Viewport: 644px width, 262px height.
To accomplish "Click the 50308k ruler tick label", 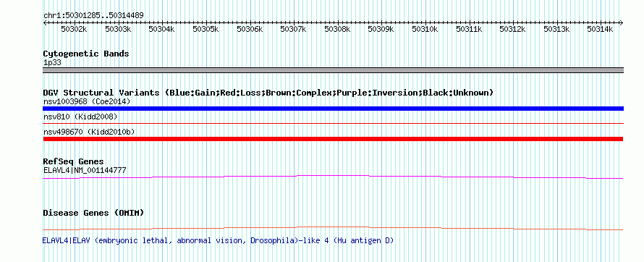I will tap(337, 29).
